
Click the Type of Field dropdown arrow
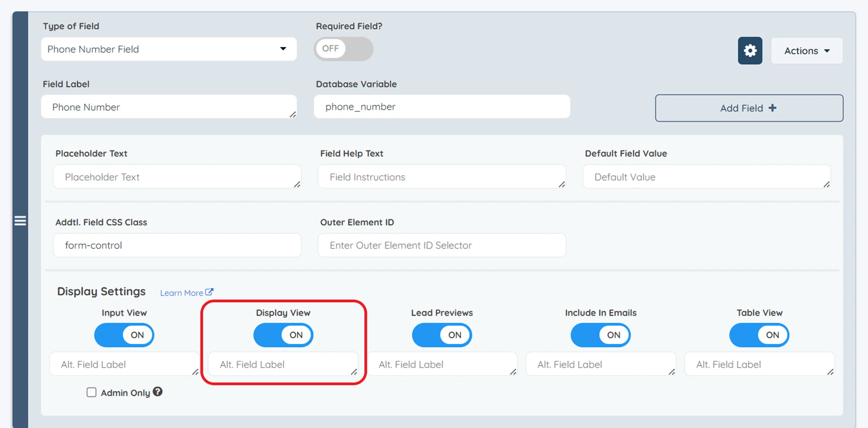283,49
